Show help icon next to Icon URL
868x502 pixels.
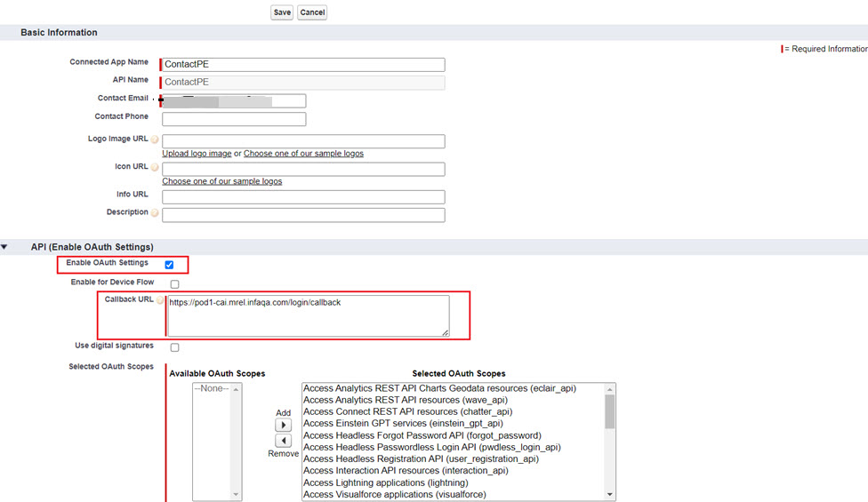click(x=155, y=167)
